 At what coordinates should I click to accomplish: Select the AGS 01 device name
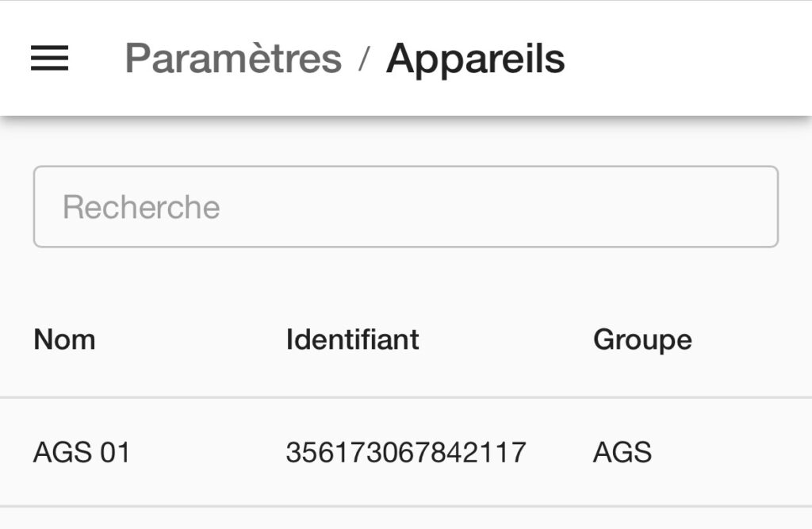coord(82,452)
